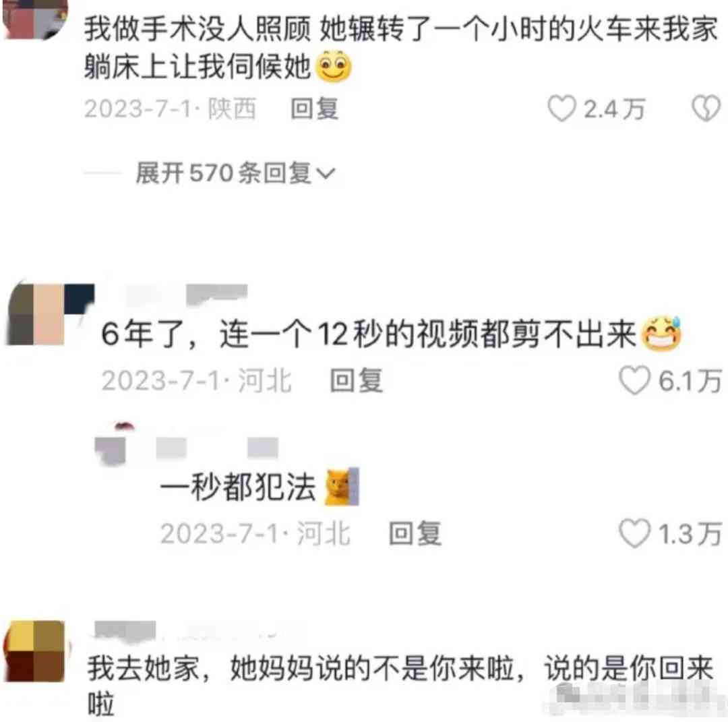The image size is (728, 722).
Task: Open avatar of the 一秒都犯法 replier
Action: point(111,447)
